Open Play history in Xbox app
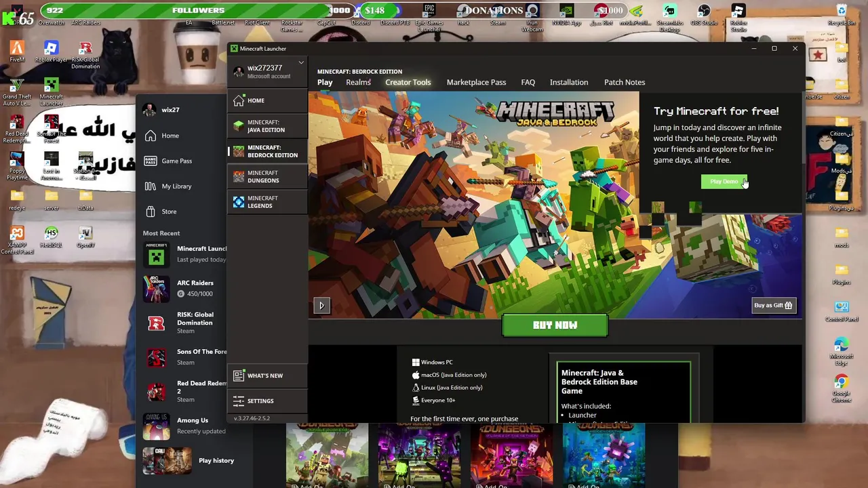 tap(188, 461)
